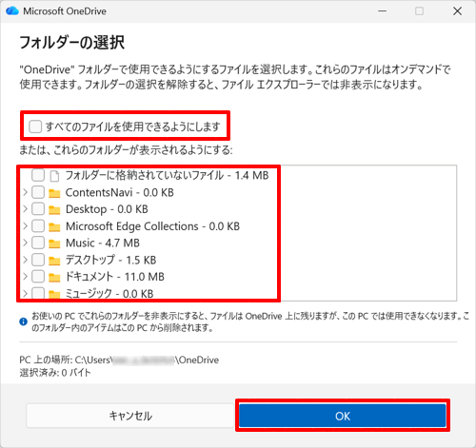Check the ドキュメント folder checkbox
476x448 pixels.
(x=38, y=277)
